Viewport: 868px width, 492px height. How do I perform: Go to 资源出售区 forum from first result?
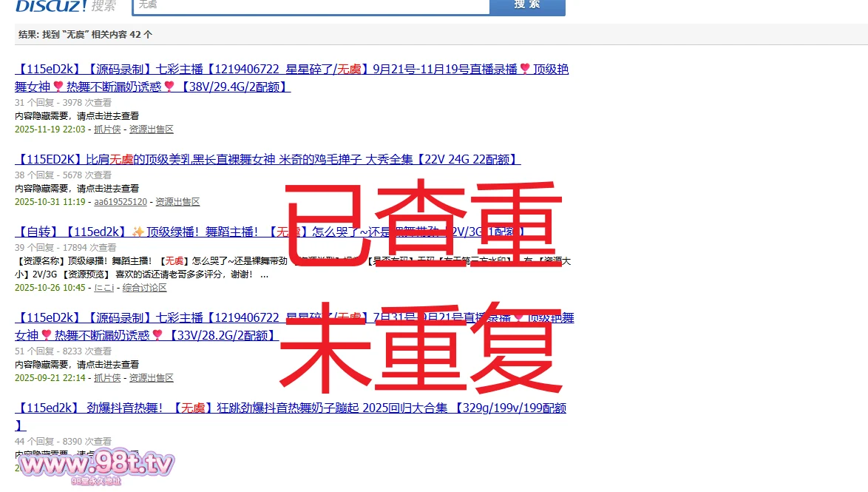point(152,129)
